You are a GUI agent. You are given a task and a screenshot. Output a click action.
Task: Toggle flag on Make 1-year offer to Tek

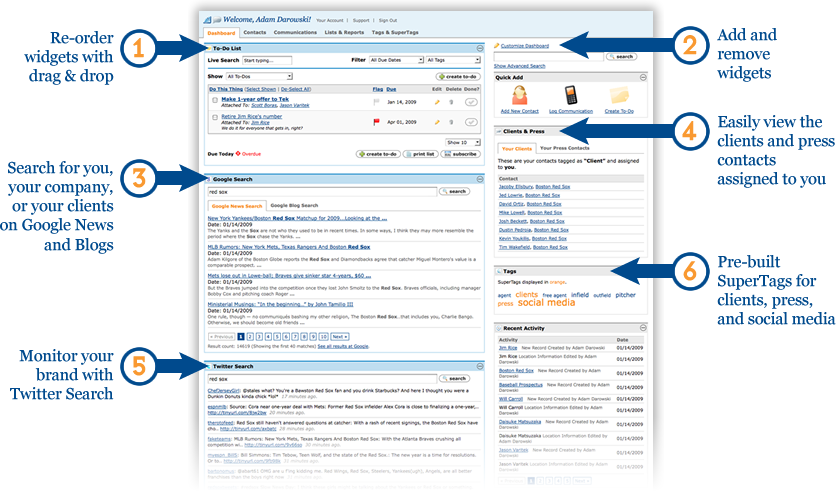[x=376, y=101]
